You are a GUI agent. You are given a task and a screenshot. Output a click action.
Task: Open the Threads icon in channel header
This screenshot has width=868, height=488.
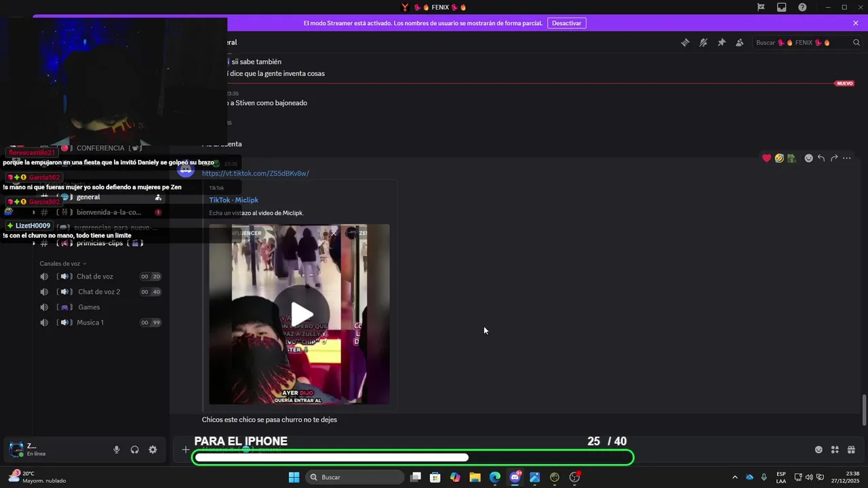click(685, 42)
